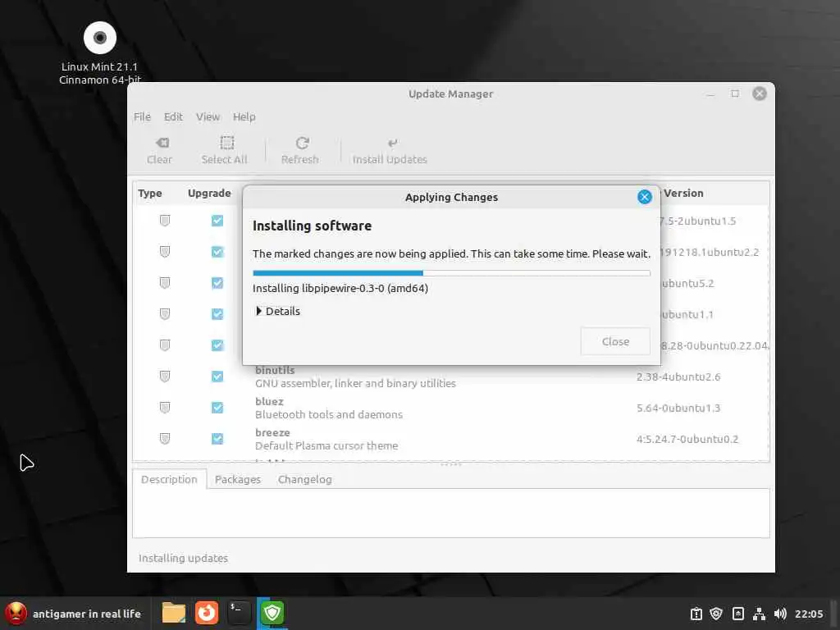This screenshot has height=630, width=840.
Task: Launch Firefox from the taskbar
Action: coord(206,613)
